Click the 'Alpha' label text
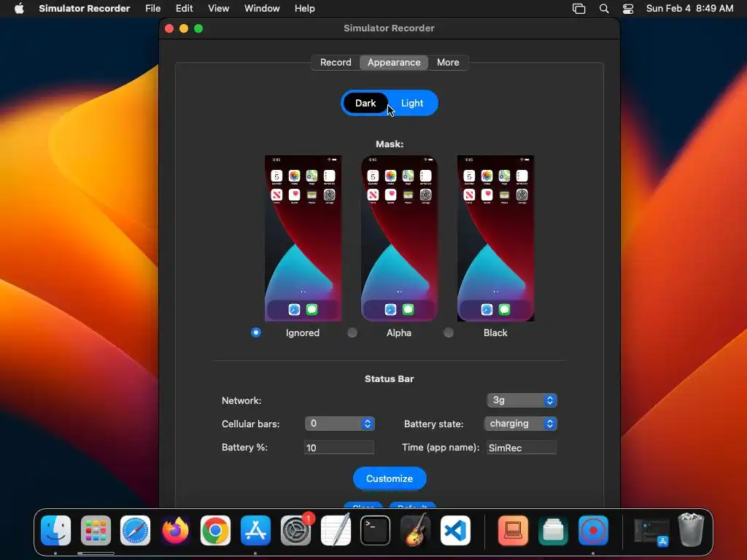The width and height of the screenshot is (747, 560). coord(399,332)
